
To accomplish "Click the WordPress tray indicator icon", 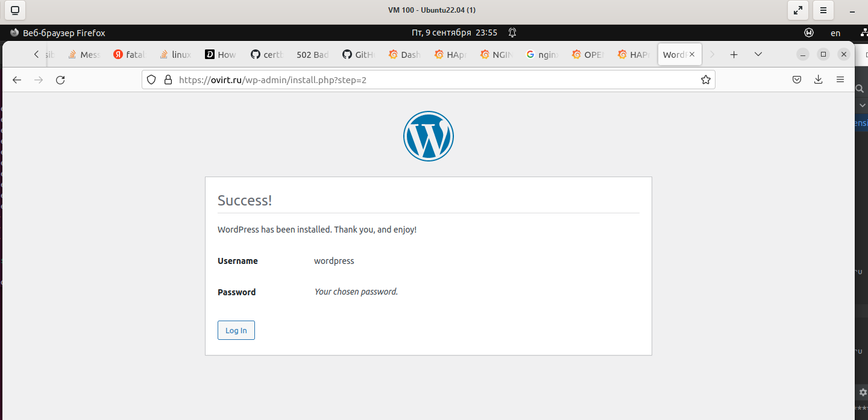I will [810, 33].
